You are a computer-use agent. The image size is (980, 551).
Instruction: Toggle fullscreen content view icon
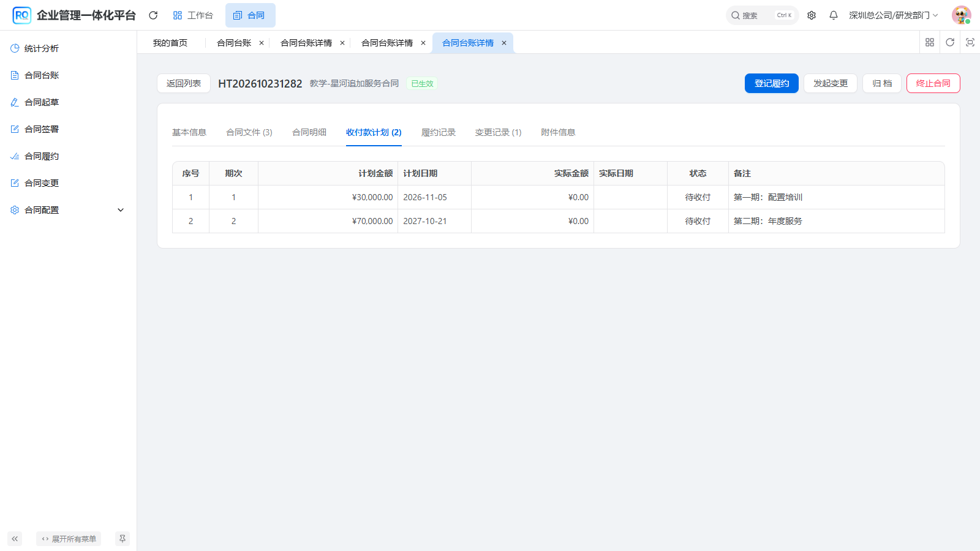[x=970, y=42]
